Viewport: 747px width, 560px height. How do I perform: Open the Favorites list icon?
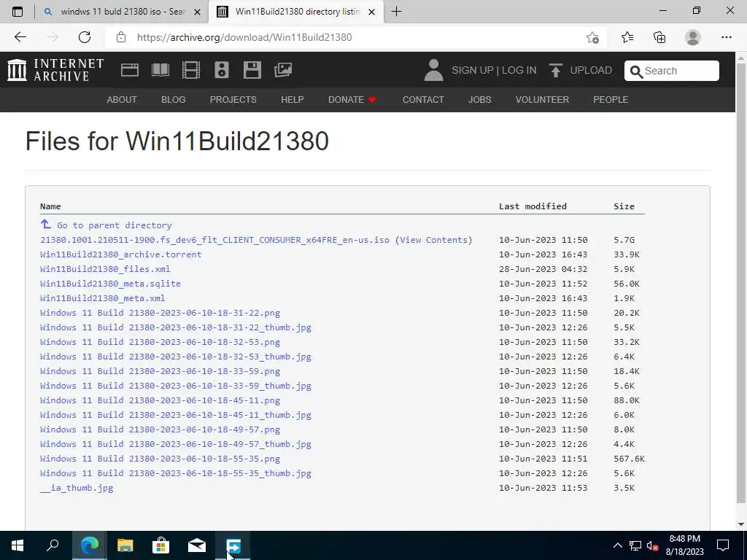click(627, 37)
